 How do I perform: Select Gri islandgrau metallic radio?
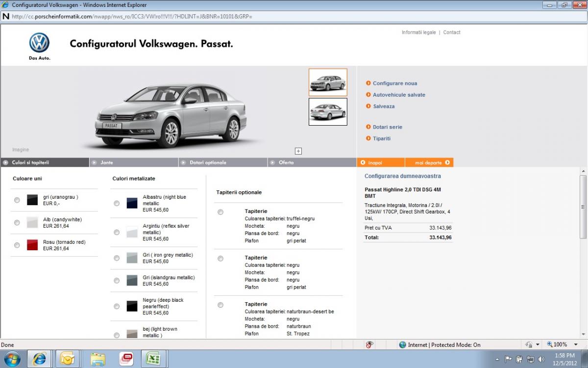click(117, 281)
